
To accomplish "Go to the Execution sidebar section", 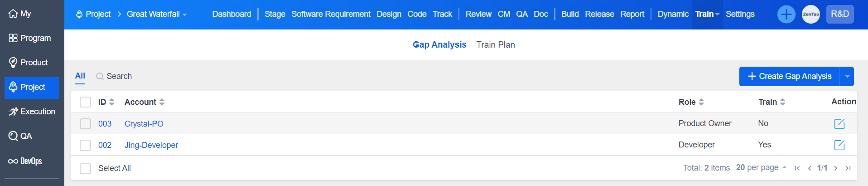I will point(32,112).
